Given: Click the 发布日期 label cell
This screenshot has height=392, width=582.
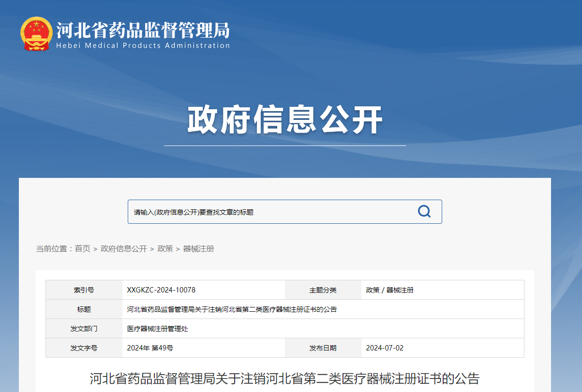Looking at the screenshot, I should tap(322, 348).
